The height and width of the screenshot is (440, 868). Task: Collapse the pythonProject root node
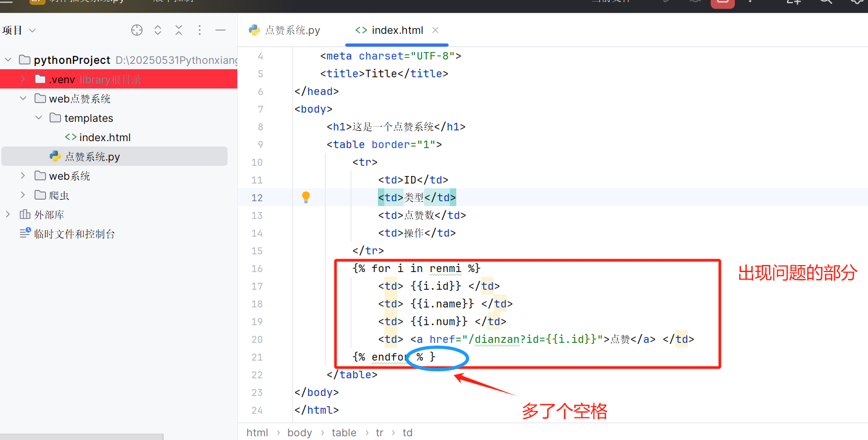[x=8, y=60]
